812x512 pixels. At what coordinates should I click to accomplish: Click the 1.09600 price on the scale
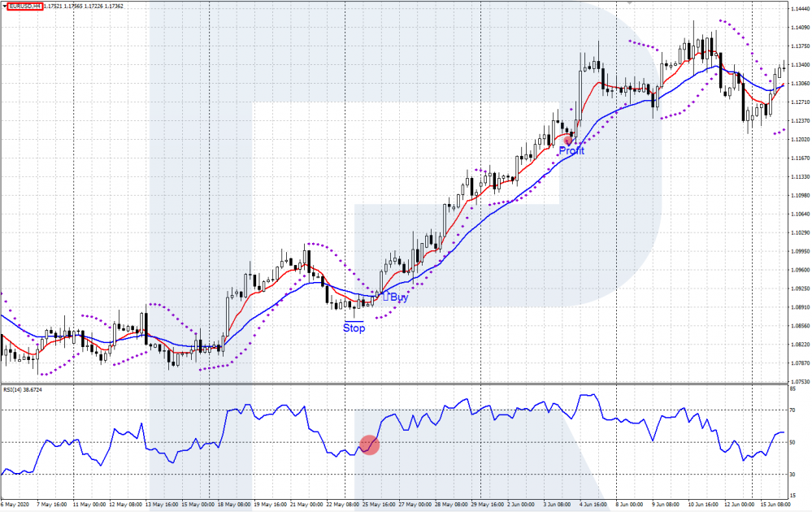pyautogui.click(x=800, y=270)
